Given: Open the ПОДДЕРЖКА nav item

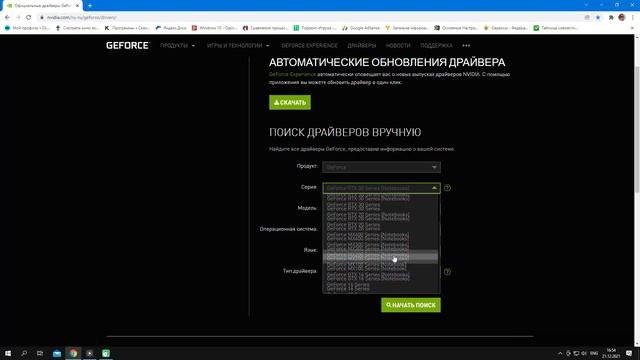Looking at the screenshot, I should (x=436, y=46).
